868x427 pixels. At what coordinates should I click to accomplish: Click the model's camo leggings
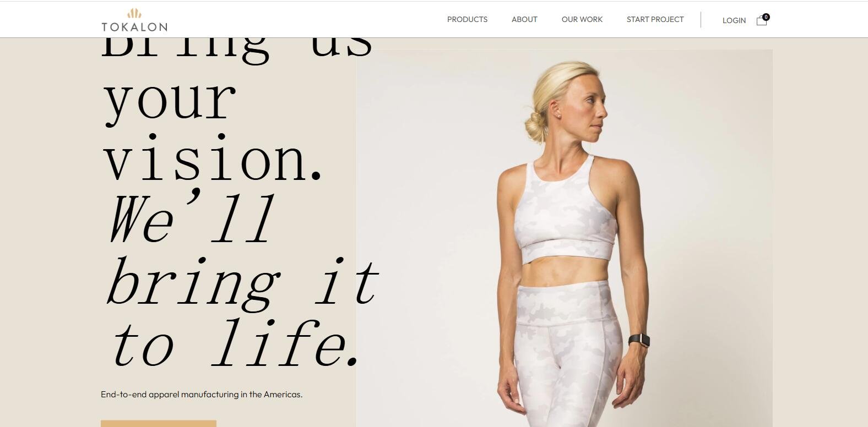pos(567,358)
